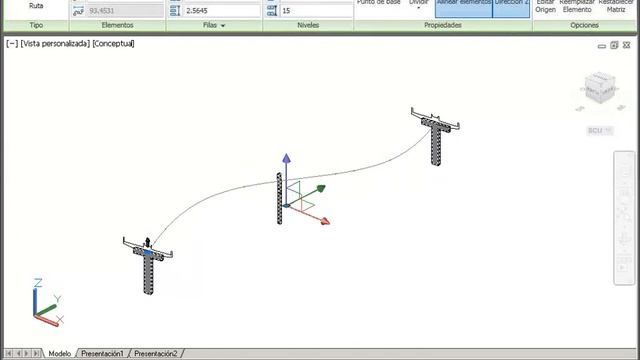Edit the 2.5645 row spacing field
640x360 pixels.
click(x=222, y=11)
